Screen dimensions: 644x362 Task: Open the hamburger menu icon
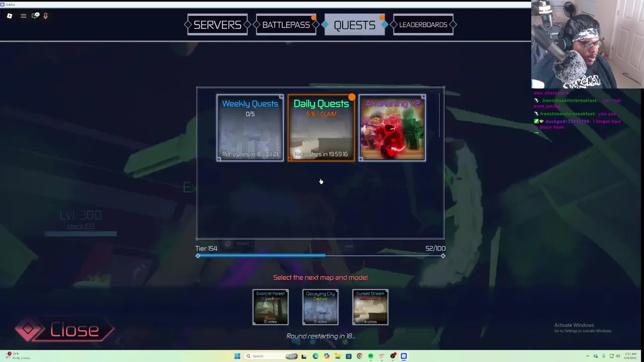click(x=23, y=16)
